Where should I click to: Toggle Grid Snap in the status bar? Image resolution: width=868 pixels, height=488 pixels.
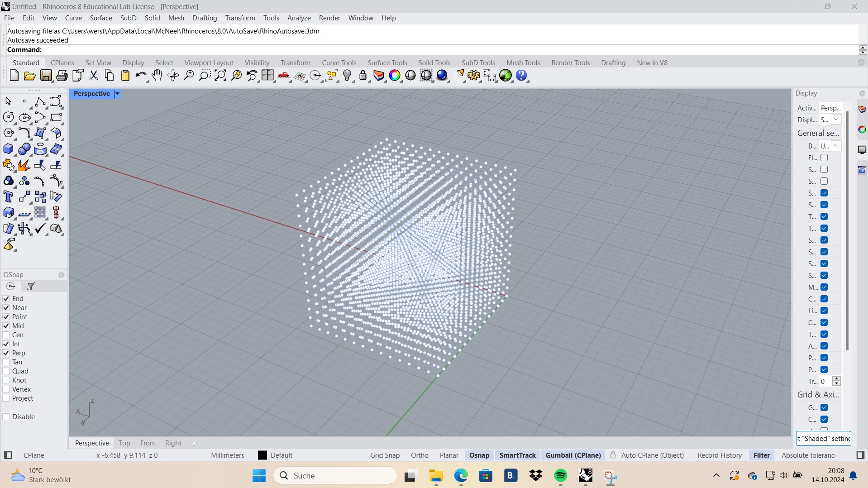384,455
